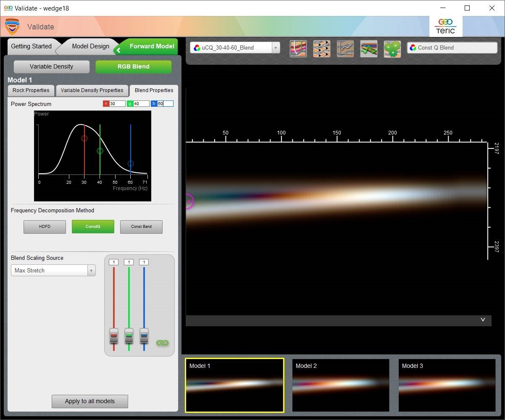This screenshot has height=420, width=505.
Task: Select the Model 2 thumbnail
Action: pos(341,385)
